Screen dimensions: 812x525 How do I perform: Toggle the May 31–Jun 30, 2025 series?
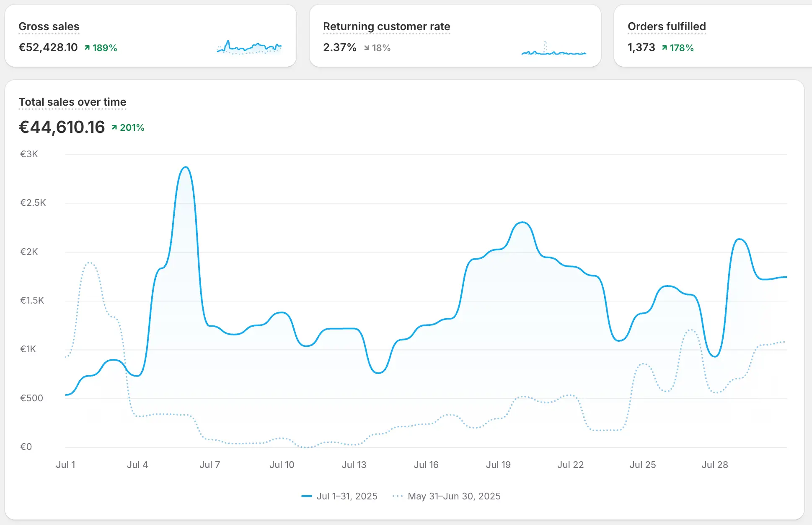[x=454, y=496]
